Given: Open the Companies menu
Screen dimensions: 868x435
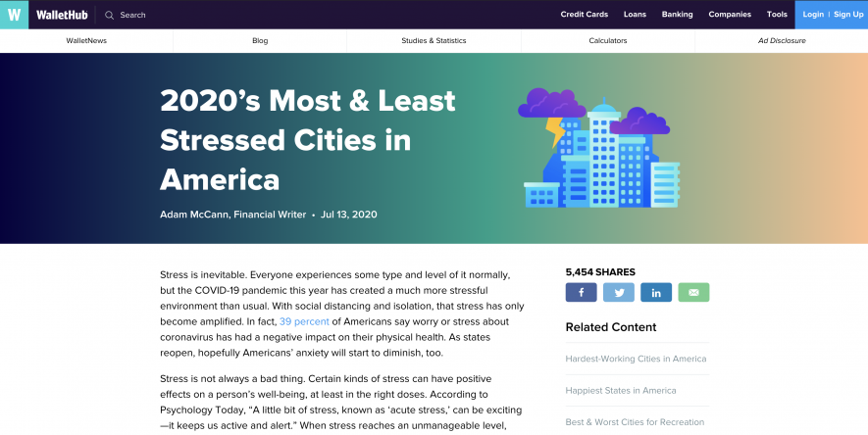Looking at the screenshot, I should [x=730, y=15].
